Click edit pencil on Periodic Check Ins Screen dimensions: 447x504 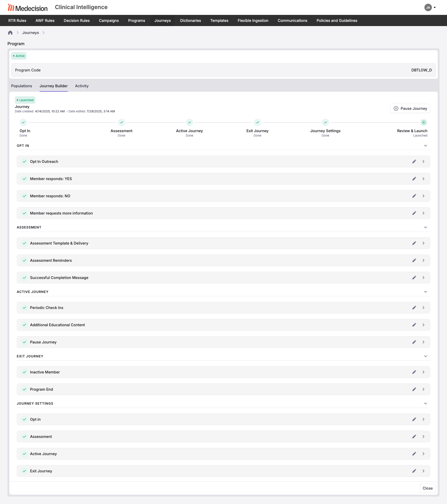414,308
